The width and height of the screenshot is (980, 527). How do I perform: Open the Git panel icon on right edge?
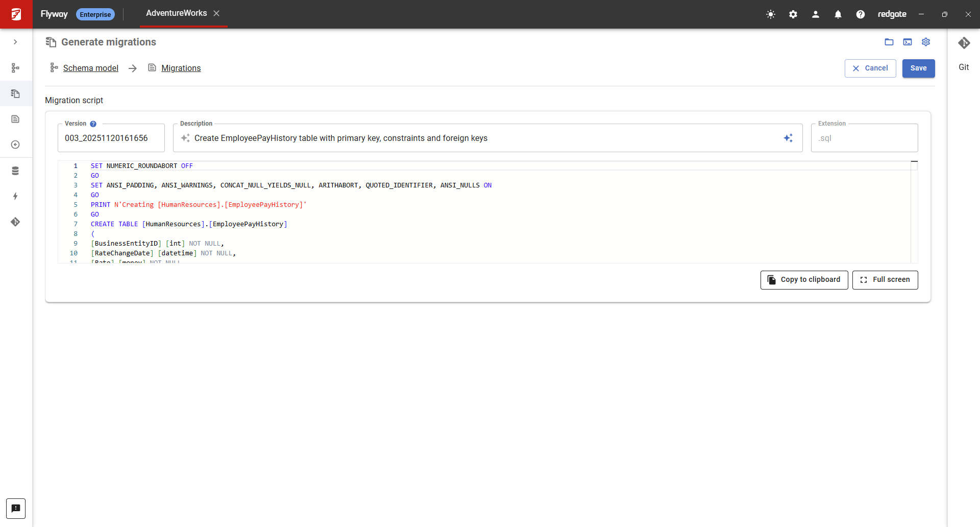point(965,43)
